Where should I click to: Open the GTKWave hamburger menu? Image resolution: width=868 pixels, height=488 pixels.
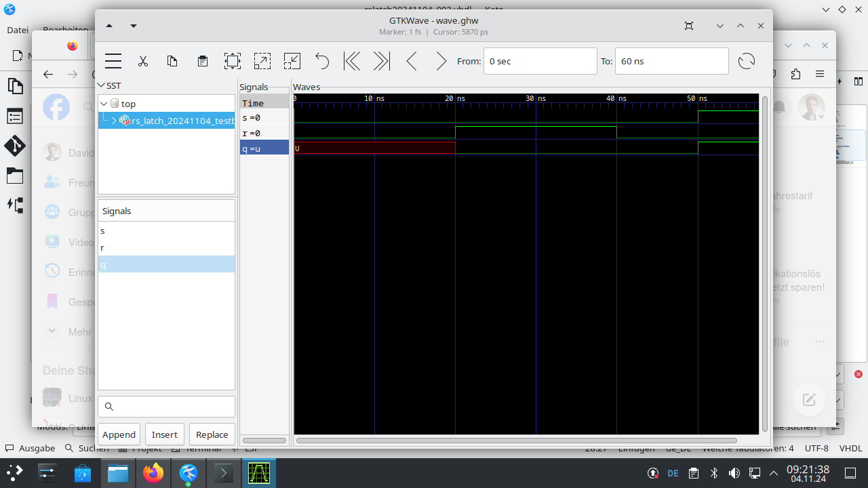113,61
